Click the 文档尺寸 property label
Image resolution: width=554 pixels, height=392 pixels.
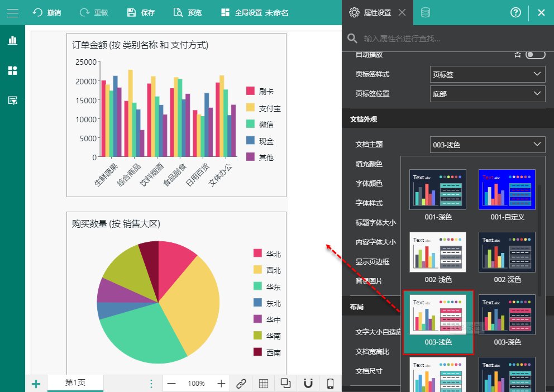(369, 371)
